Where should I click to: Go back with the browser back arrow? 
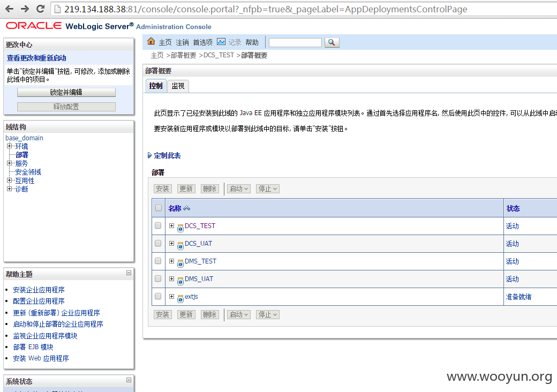pos(9,9)
